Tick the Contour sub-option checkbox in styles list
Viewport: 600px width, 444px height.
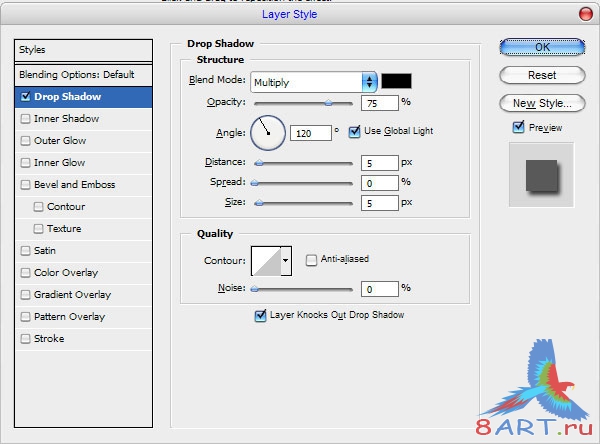[x=38, y=207]
